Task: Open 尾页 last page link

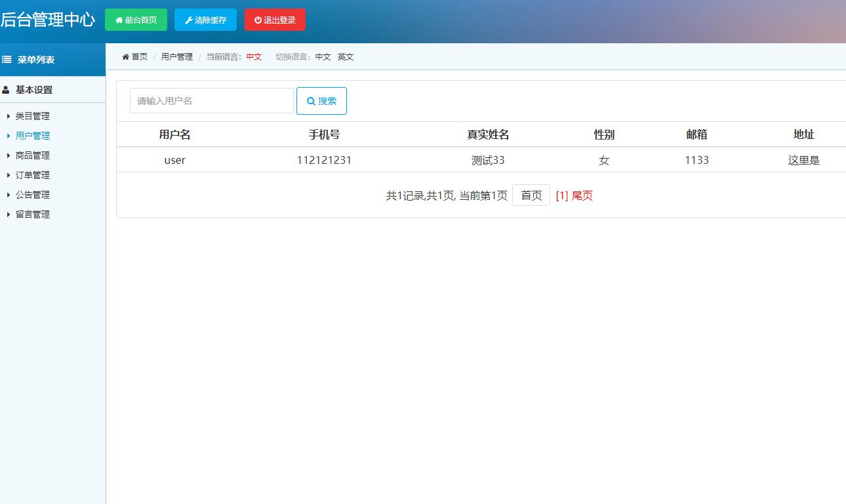Action: point(580,195)
